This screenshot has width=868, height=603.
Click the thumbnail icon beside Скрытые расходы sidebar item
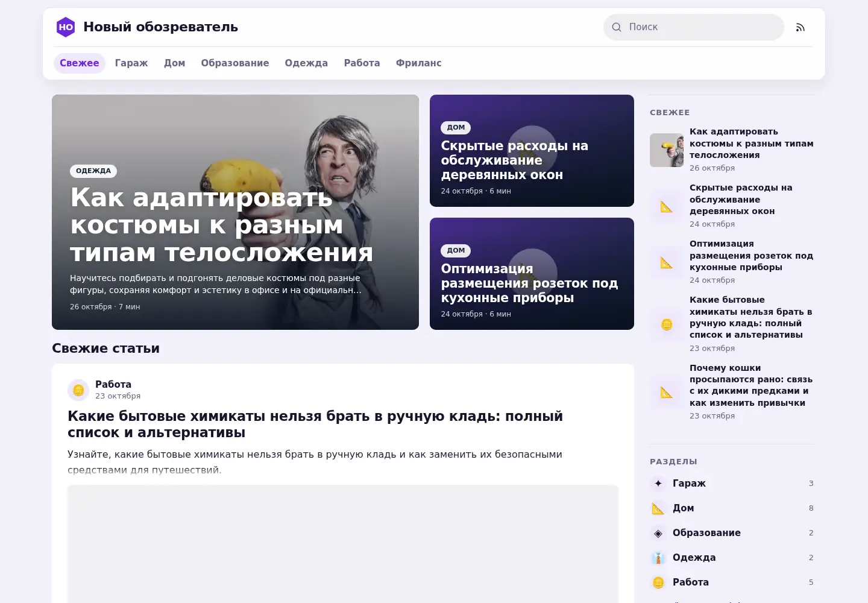click(667, 206)
